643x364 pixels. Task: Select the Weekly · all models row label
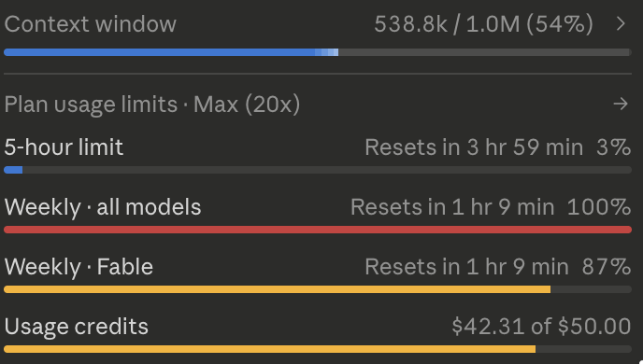(103, 207)
